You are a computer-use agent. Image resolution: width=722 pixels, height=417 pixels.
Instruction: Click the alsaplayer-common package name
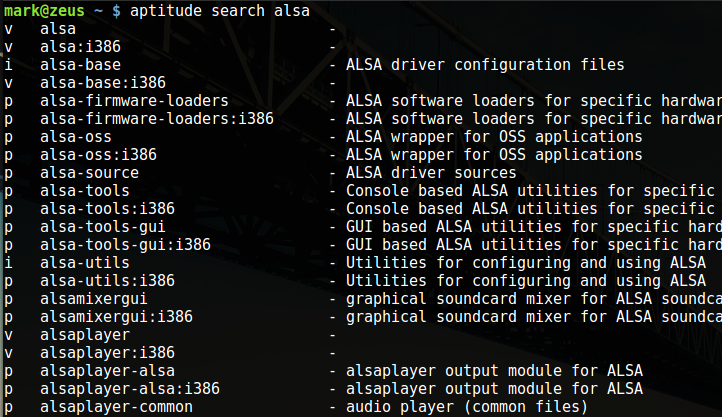[116, 407]
